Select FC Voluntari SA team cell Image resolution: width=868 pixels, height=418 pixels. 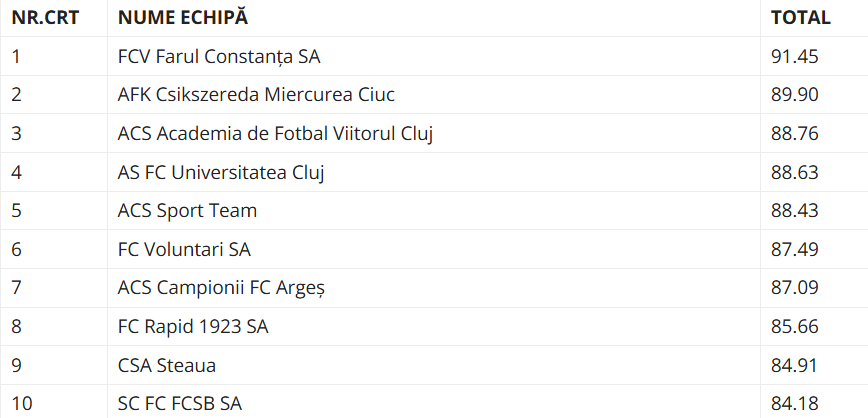184,249
